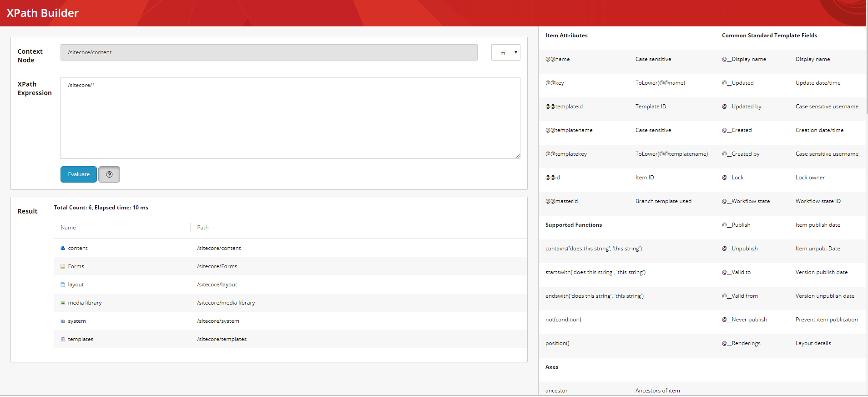
Task: Click the path '/sitecore/templates'
Action: pyautogui.click(x=222, y=339)
